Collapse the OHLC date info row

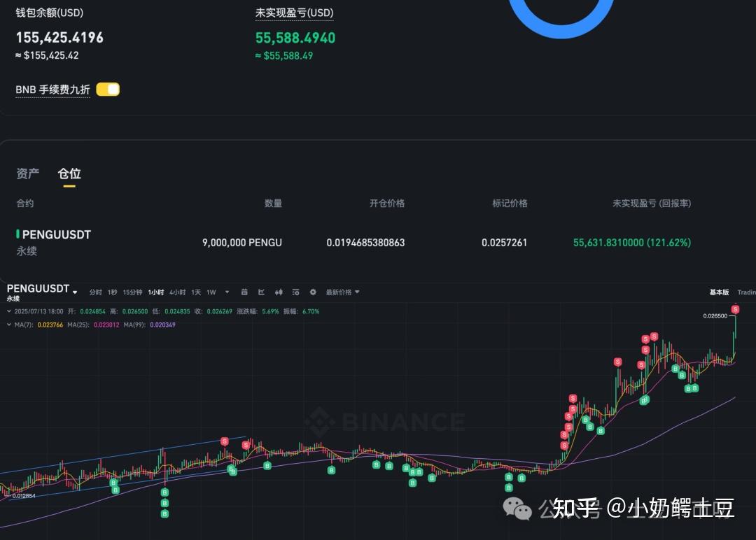tap(8, 311)
